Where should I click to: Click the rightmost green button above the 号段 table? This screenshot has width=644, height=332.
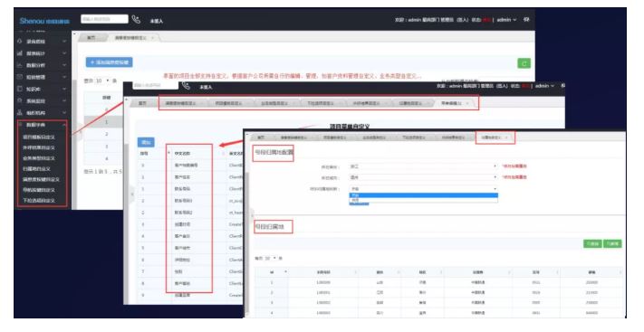tap(612, 243)
